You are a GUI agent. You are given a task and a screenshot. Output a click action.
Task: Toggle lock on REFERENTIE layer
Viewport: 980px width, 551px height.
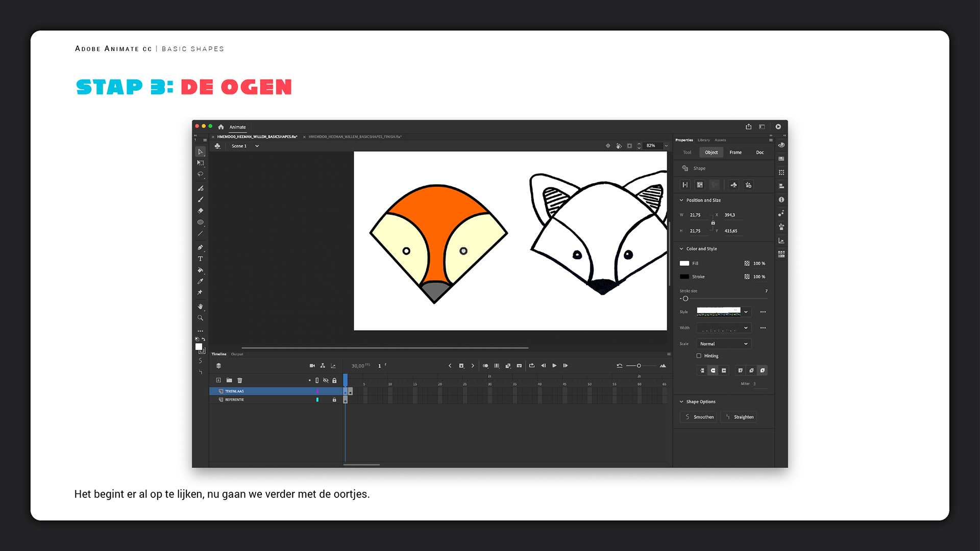coord(334,399)
